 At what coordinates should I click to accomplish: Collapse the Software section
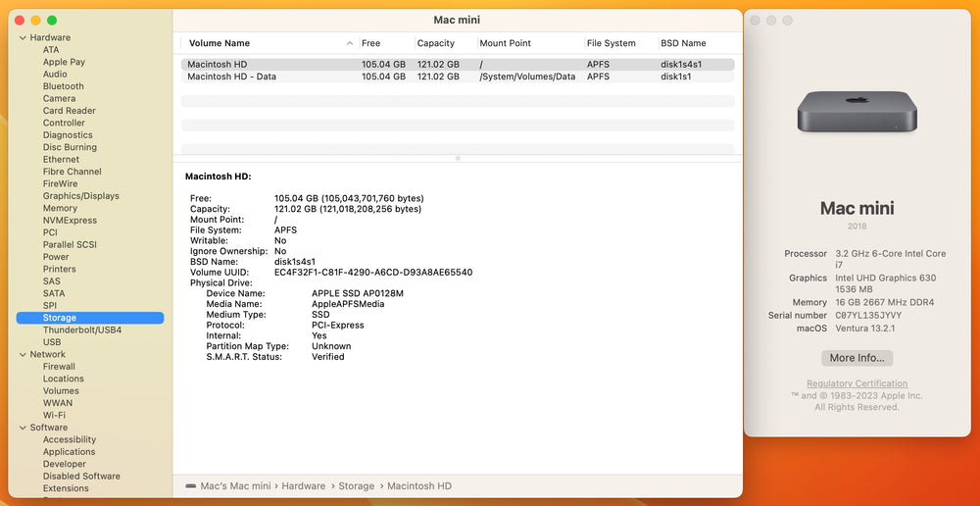point(23,428)
